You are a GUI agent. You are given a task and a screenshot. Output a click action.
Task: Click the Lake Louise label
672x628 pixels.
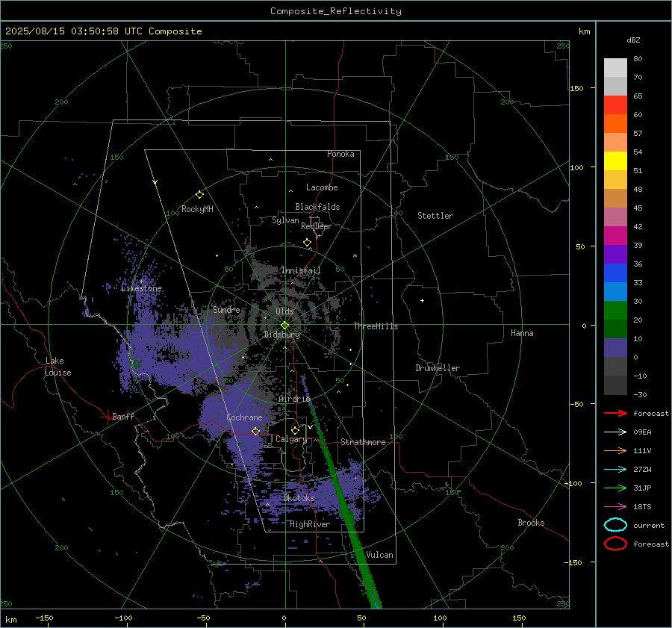point(57,367)
